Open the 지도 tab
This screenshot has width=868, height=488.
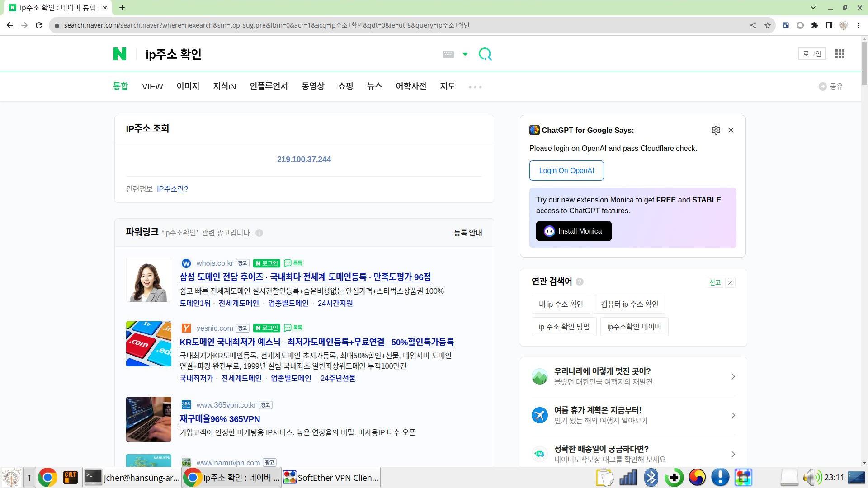[x=448, y=86]
